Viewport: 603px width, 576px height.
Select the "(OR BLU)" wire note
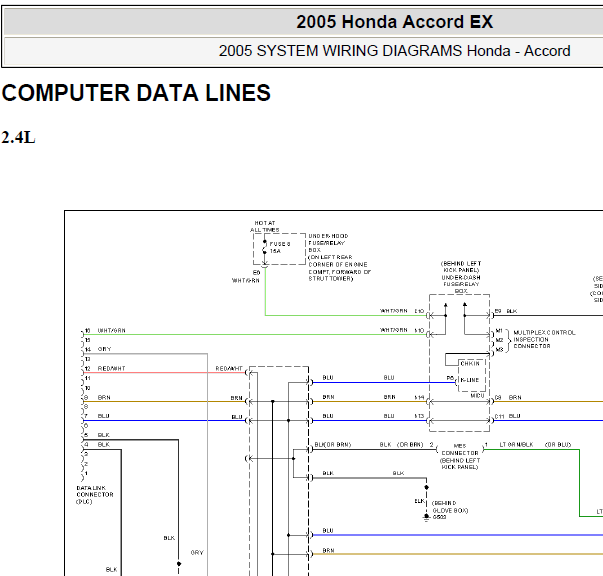[558, 445]
